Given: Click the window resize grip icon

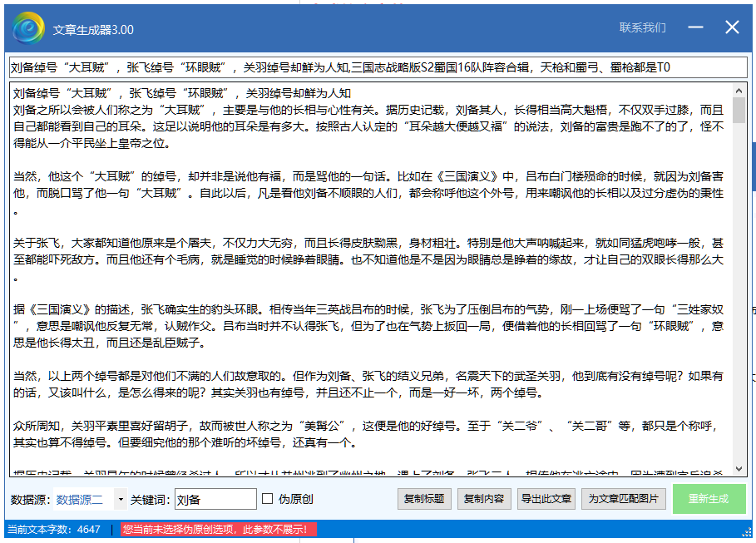Looking at the screenshot, I should coord(747,532).
